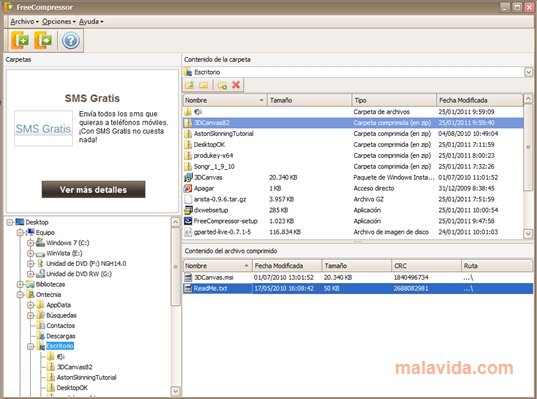Image resolution: width=537 pixels, height=399 pixels.
Task: Click the new folder icon with green plus
Action: 222,85
